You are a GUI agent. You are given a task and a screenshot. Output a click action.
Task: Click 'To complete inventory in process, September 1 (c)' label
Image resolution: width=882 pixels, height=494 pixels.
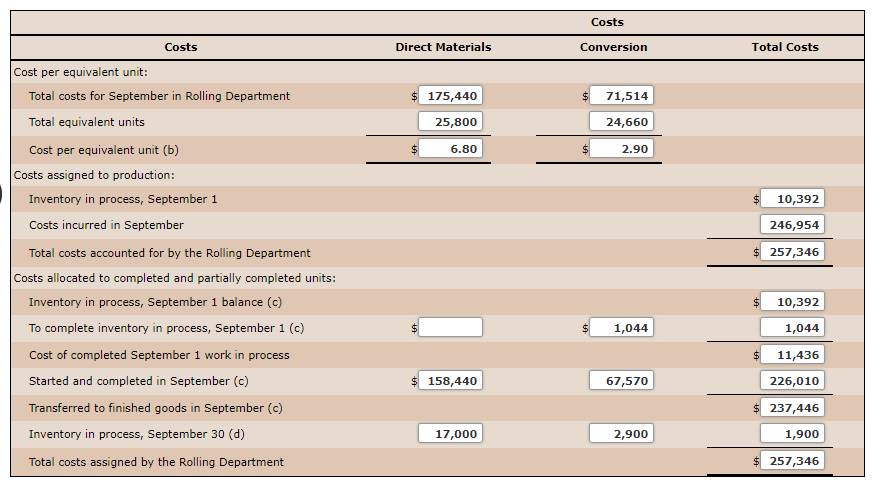pyautogui.click(x=166, y=328)
